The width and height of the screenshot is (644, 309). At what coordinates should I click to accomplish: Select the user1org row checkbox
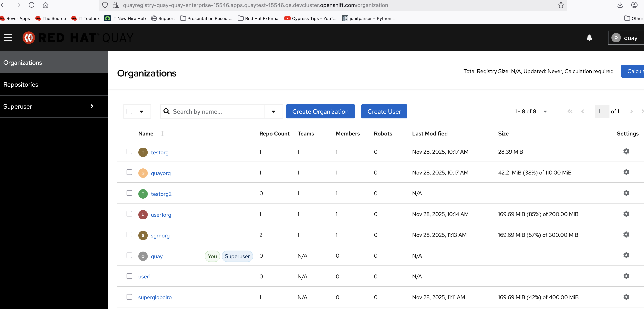click(129, 214)
